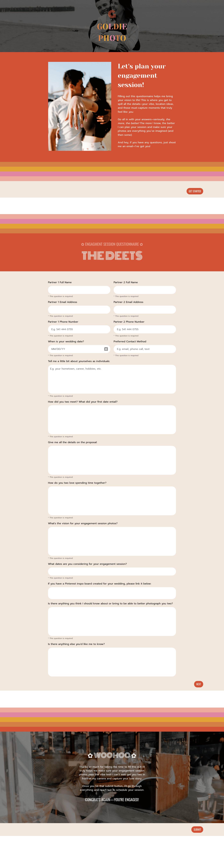
Task: Click the MM/DD/YY wedding date input
Action: point(76,349)
